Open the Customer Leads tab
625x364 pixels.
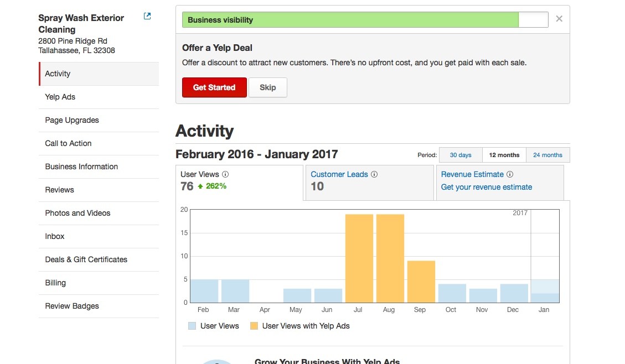point(369,183)
